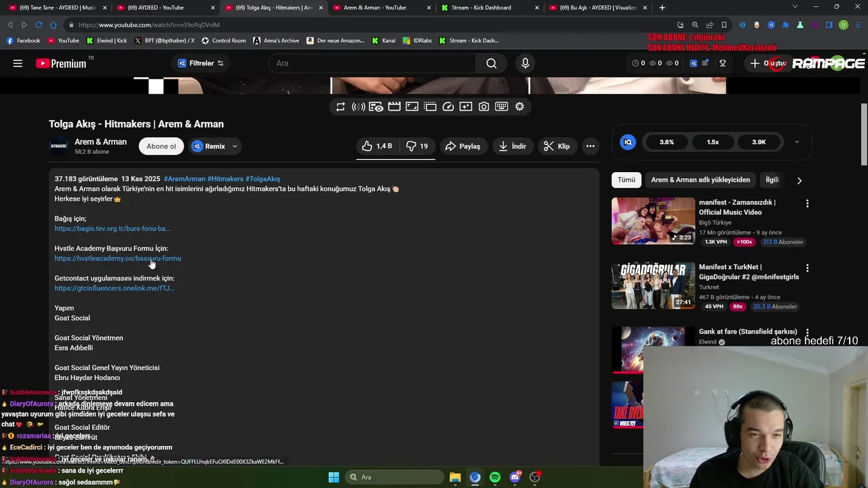The image size is (868, 488).
Task: Take a screenshot with the camera icon
Action: click(484, 106)
